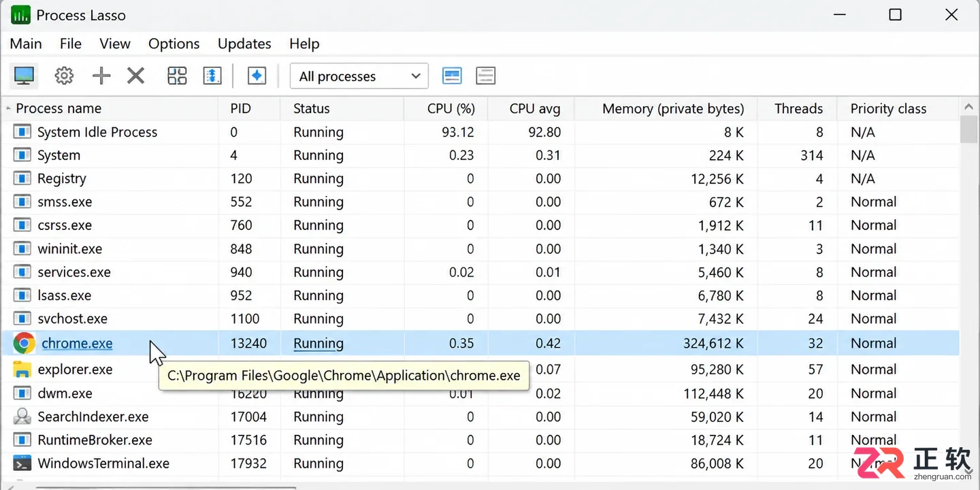Click the icon beside Registry
The image size is (980, 490).
point(22,179)
